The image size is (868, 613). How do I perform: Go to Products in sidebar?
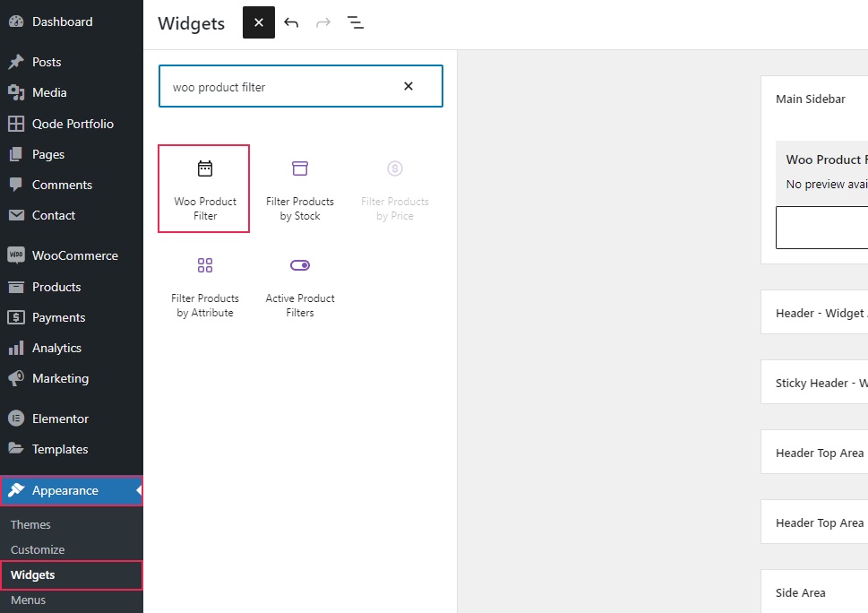(72, 287)
